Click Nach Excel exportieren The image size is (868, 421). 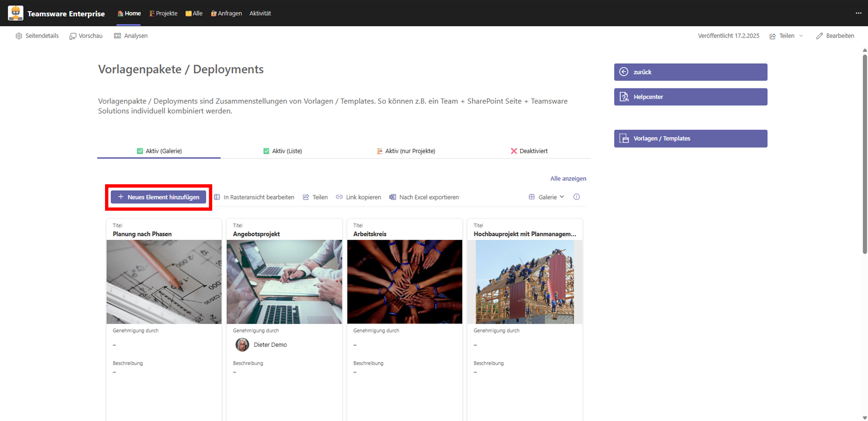[424, 197]
